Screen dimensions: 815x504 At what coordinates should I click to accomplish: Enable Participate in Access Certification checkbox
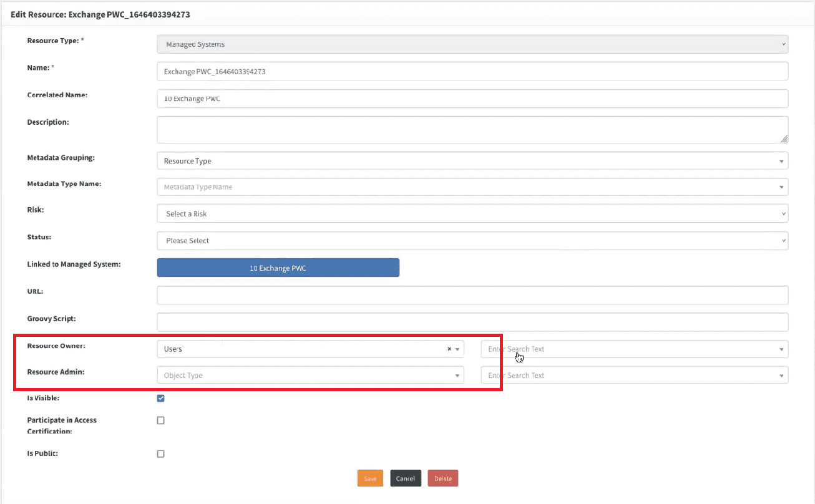pyautogui.click(x=160, y=420)
